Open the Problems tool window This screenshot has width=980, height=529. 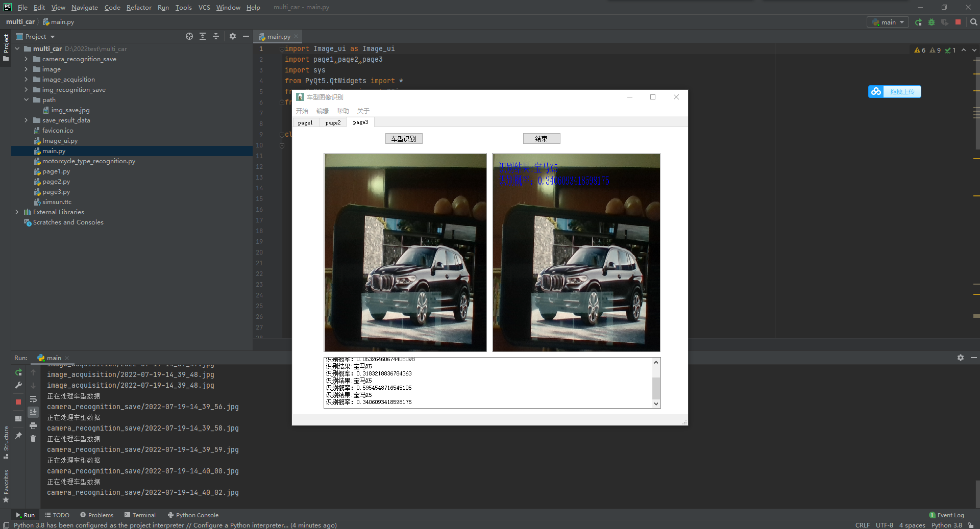click(97, 515)
